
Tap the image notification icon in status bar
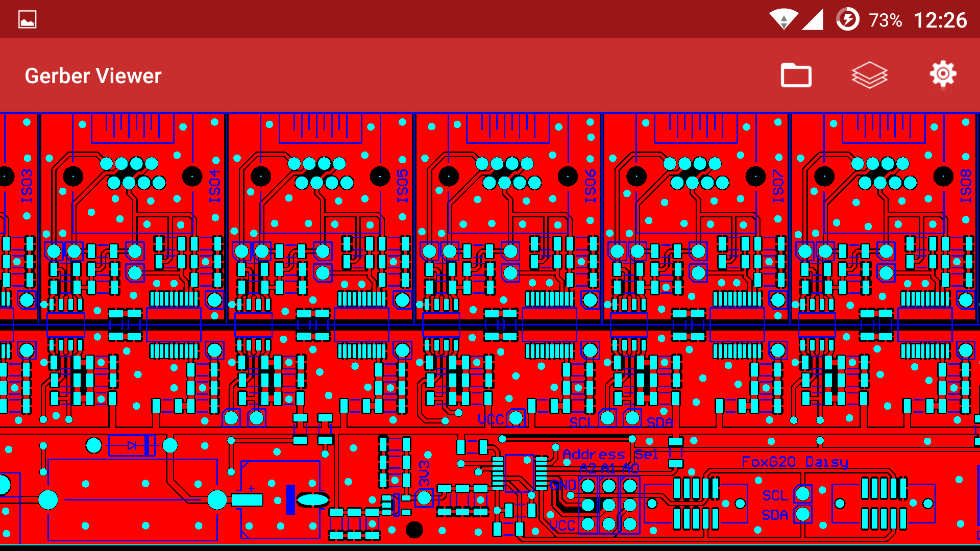click(x=27, y=20)
